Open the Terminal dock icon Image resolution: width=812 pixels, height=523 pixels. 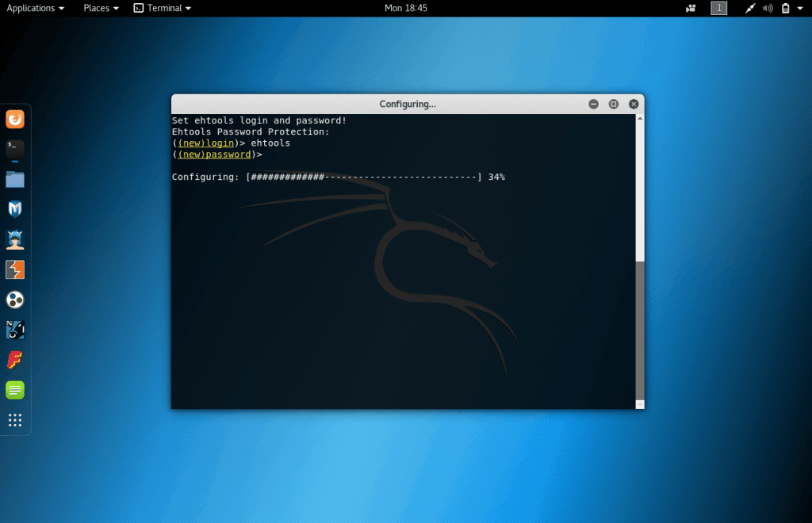pyautogui.click(x=15, y=150)
